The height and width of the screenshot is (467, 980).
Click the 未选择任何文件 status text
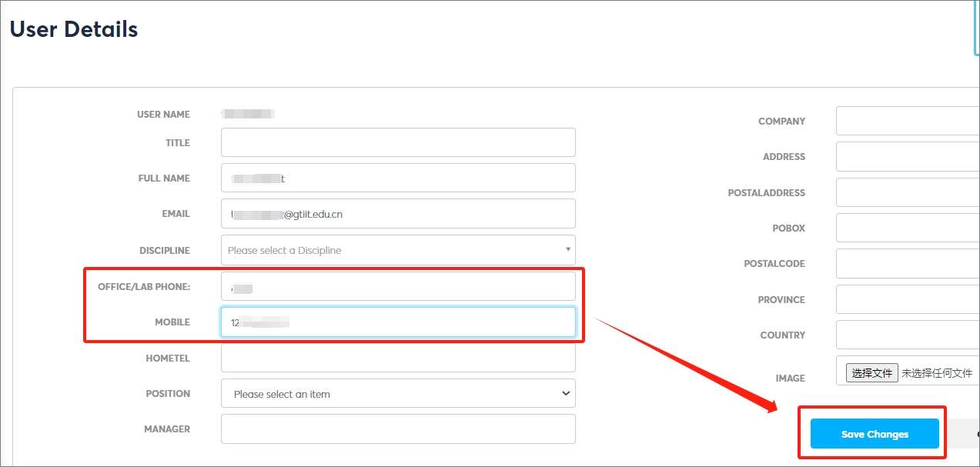pos(937,373)
